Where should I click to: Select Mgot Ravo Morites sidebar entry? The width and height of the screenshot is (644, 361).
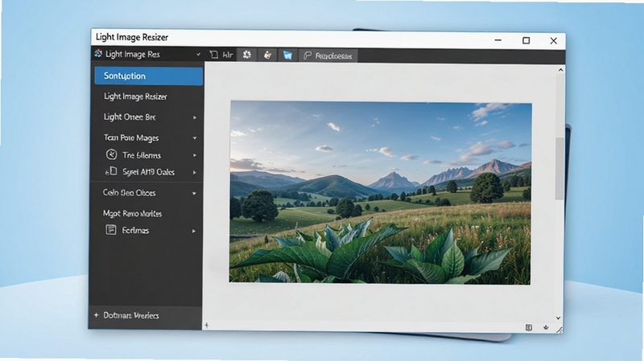tap(132, 213)
